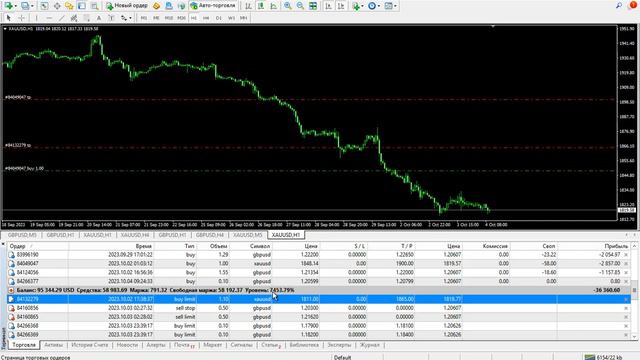Open the Profiles icon in the toolbar
640x360 pixels.
[25, 6]
